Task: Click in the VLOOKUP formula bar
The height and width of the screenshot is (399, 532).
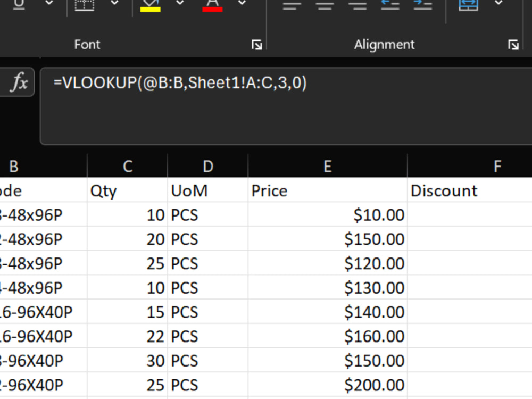Action: (286, 106)
